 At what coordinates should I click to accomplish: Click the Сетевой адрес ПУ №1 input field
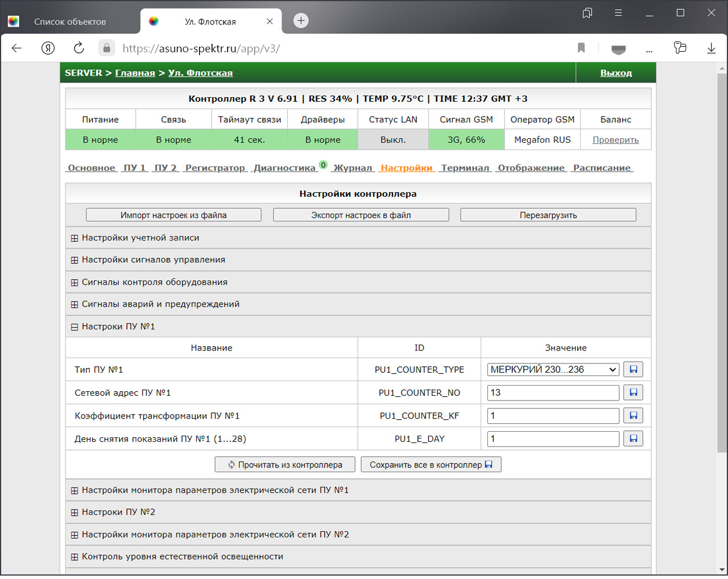click(x=553, y=393)
